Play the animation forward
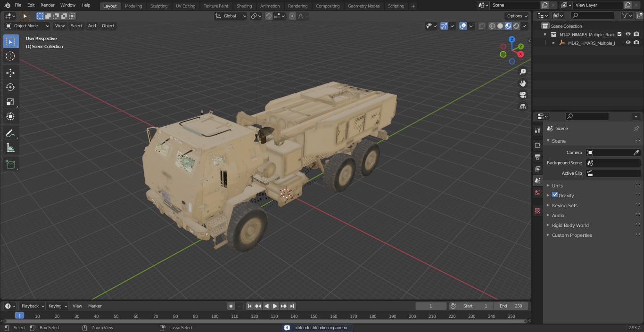 275,306
